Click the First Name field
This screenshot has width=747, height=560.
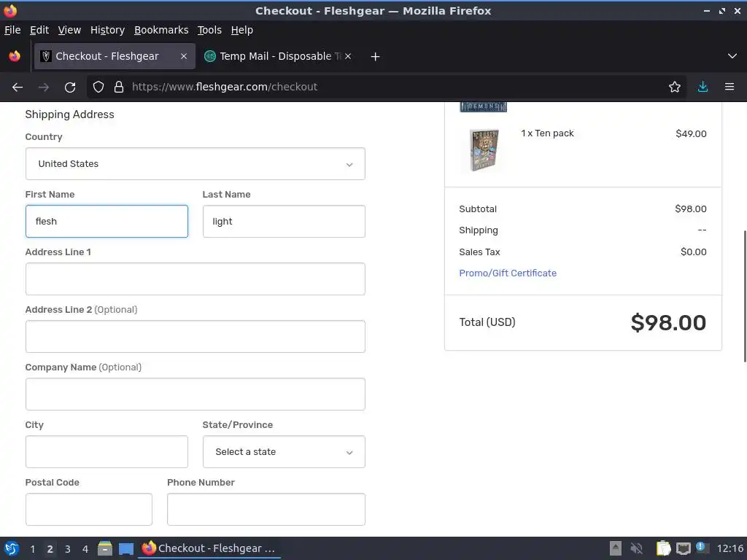tap(107, 222)
